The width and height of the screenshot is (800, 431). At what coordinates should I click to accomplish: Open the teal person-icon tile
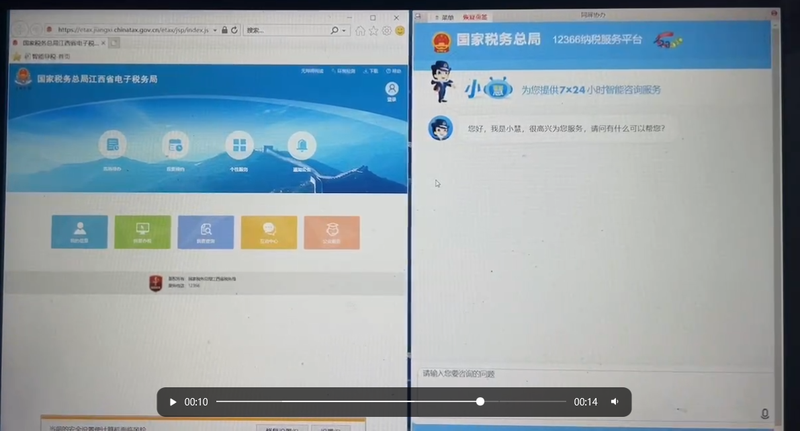click(x=80, y=232)
